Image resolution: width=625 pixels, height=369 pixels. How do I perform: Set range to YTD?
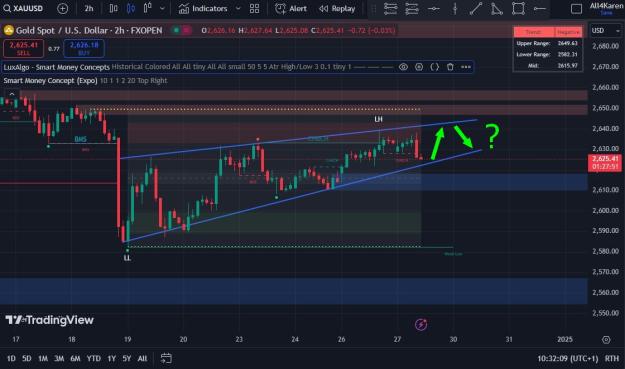(x=94, y=359)
